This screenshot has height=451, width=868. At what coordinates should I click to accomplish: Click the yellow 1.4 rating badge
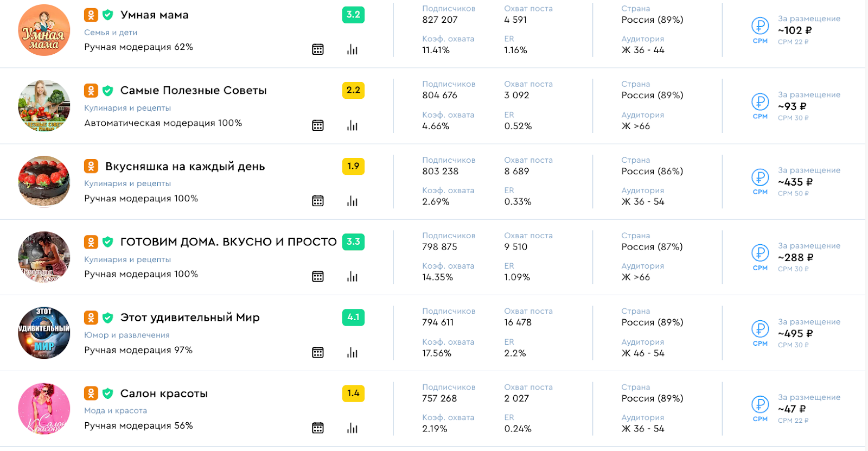(353, 393)
